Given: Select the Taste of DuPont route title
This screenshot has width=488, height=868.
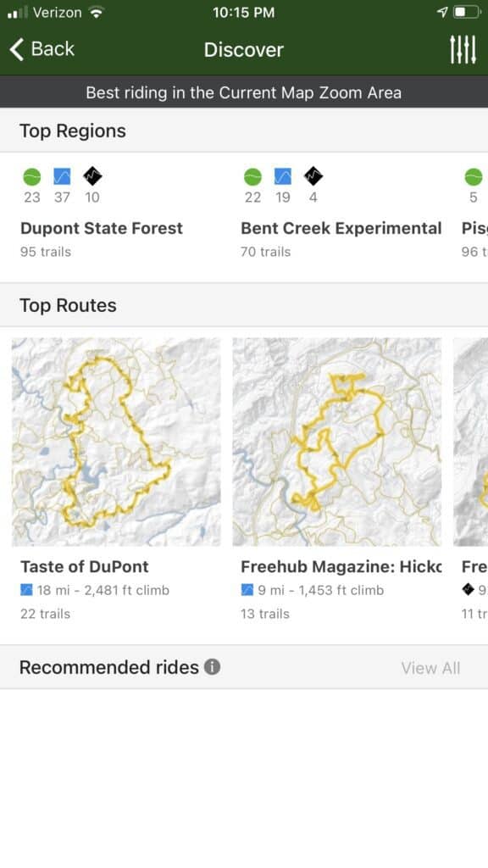Looking at the screenshot, I should [x=85, y=566].
